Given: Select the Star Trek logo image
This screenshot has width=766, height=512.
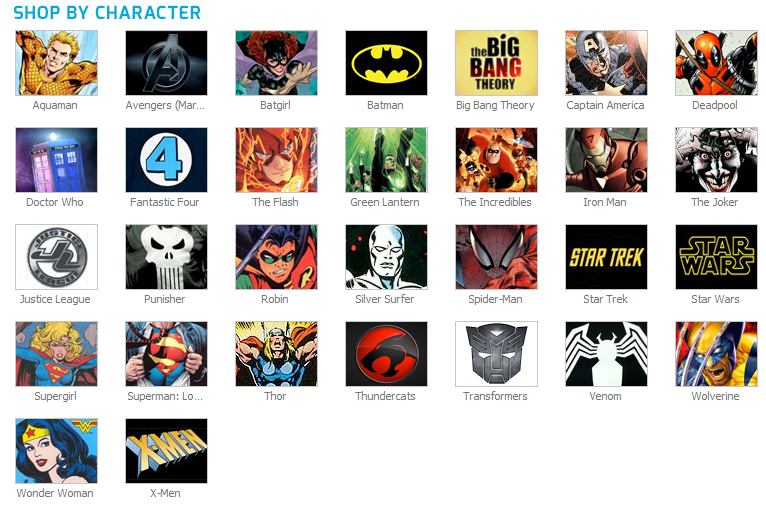Looking at the screenshot, I should click(606, 257).
